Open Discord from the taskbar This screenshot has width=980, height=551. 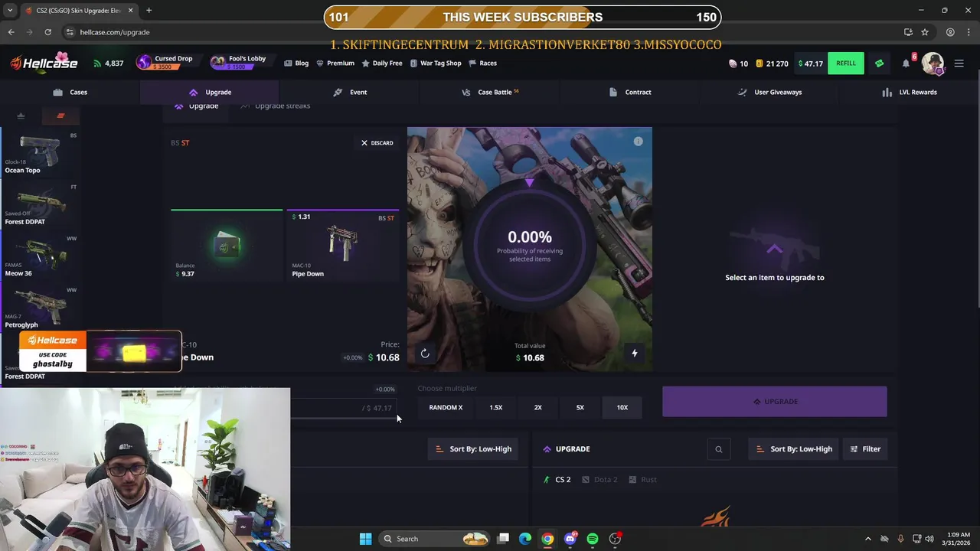click(570, 539)
